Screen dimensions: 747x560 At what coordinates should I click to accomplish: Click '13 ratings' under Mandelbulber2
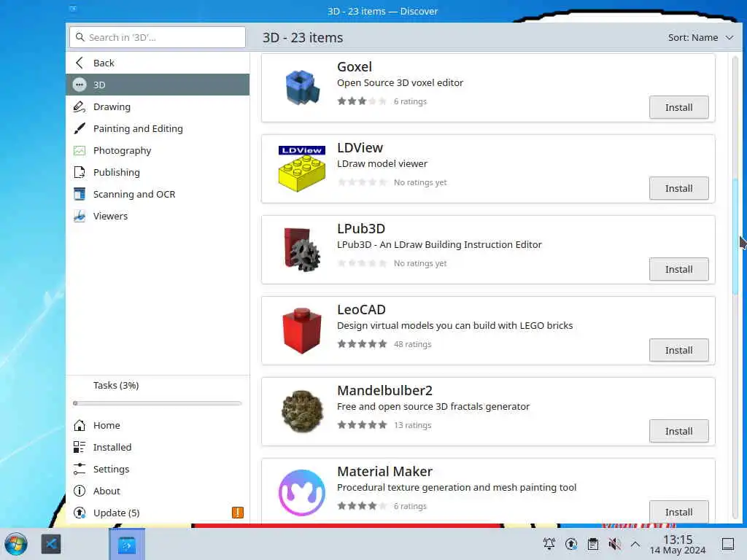click(x=412, y=425)
